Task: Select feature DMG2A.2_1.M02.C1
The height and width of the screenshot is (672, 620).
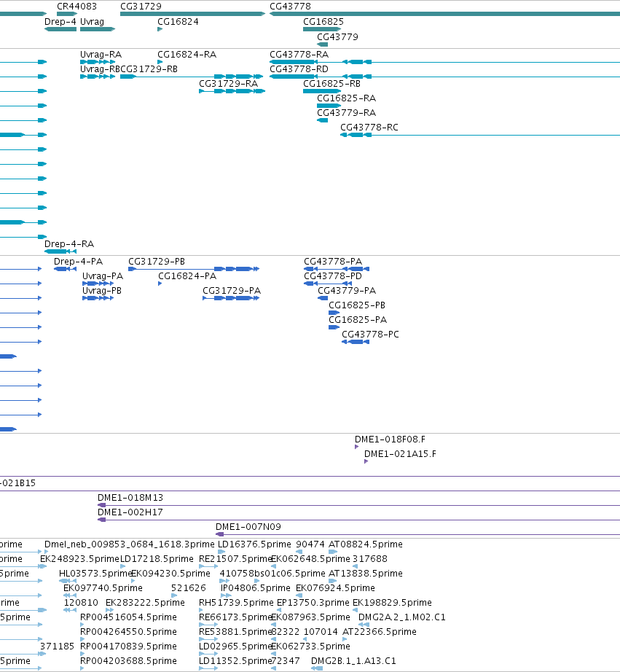Action: 402,617
